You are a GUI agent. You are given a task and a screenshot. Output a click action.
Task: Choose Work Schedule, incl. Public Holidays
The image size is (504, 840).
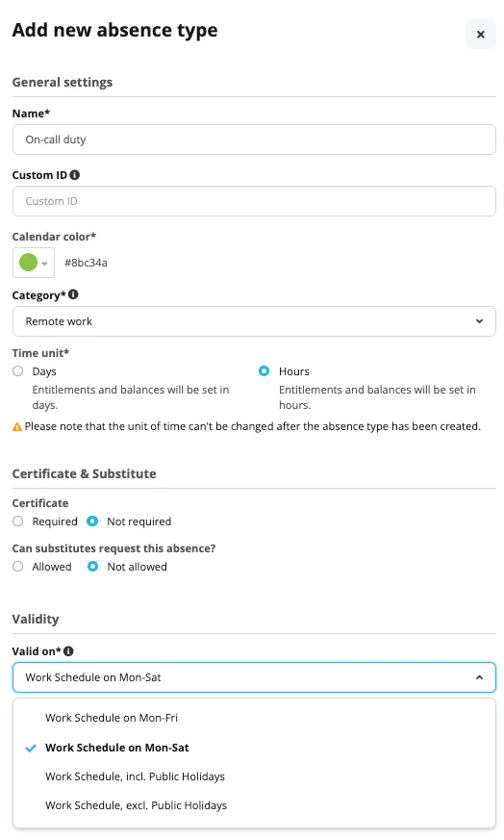[254, 776]
